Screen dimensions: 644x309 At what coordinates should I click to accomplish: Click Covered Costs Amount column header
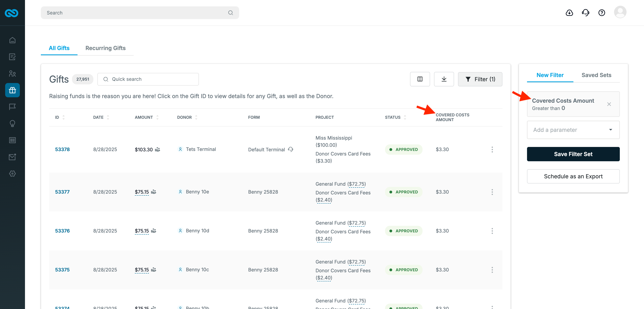click(452, 117)
